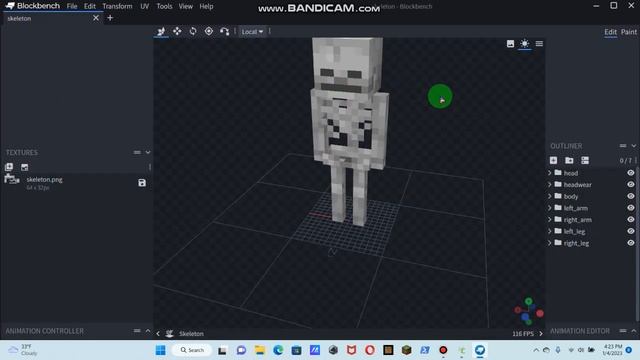Import texture icon in Textures panel
The image size is (640, 360).
[9, 167]
